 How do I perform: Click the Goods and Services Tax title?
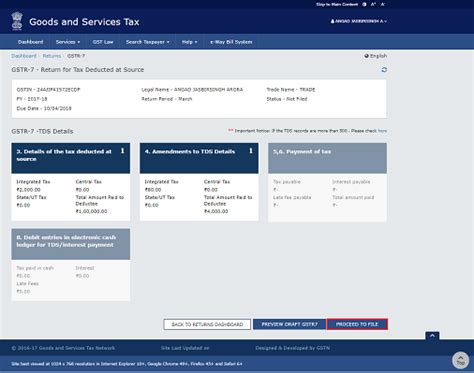point(84,22)
